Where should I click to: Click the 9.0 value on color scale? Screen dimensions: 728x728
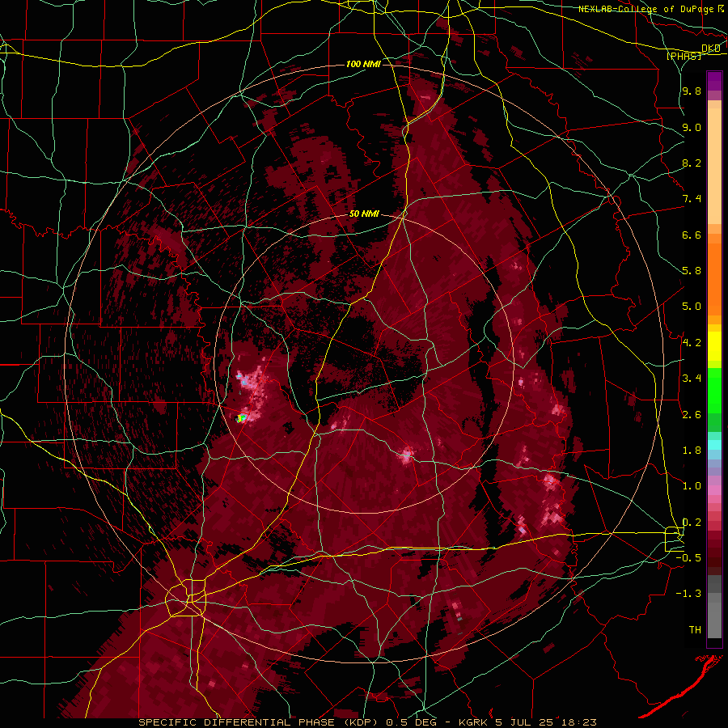692,127
